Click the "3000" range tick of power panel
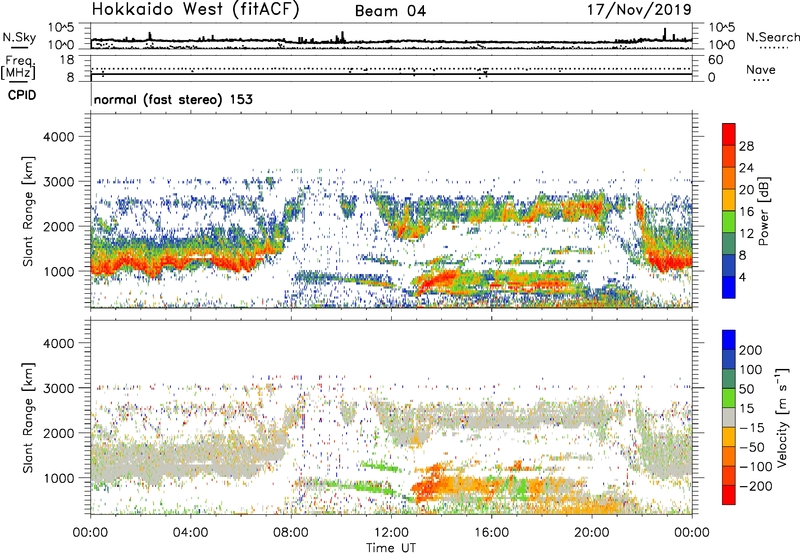 (59, 182)
